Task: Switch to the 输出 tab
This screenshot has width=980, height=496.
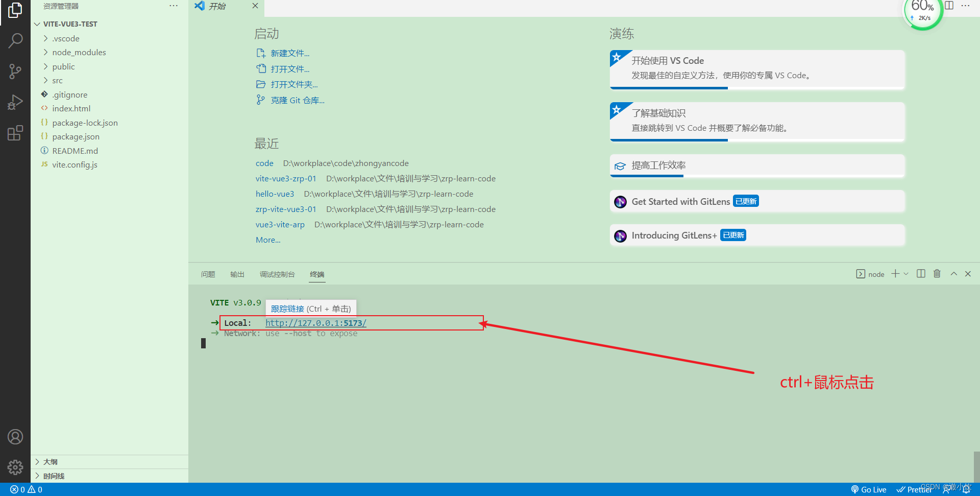Action: [237, 274]
